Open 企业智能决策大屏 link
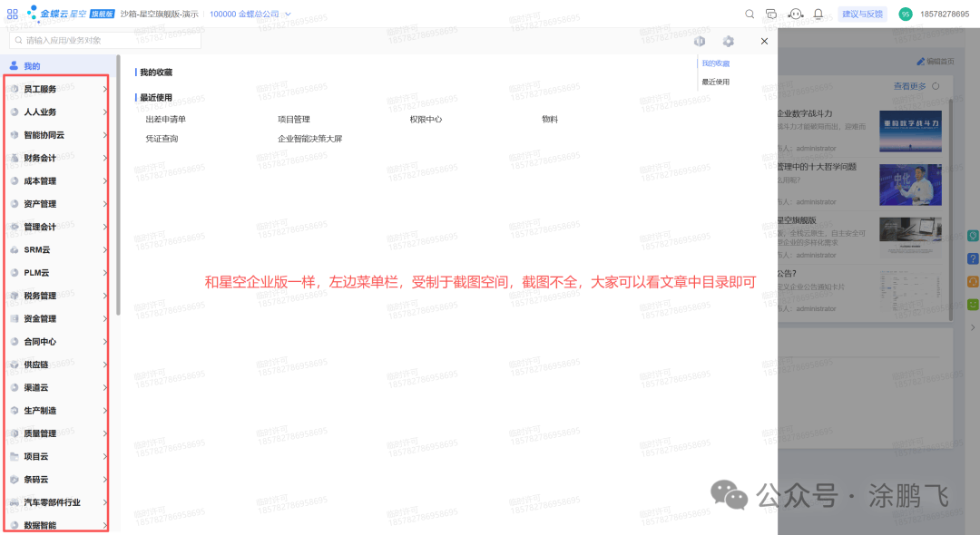 point(309,139)
